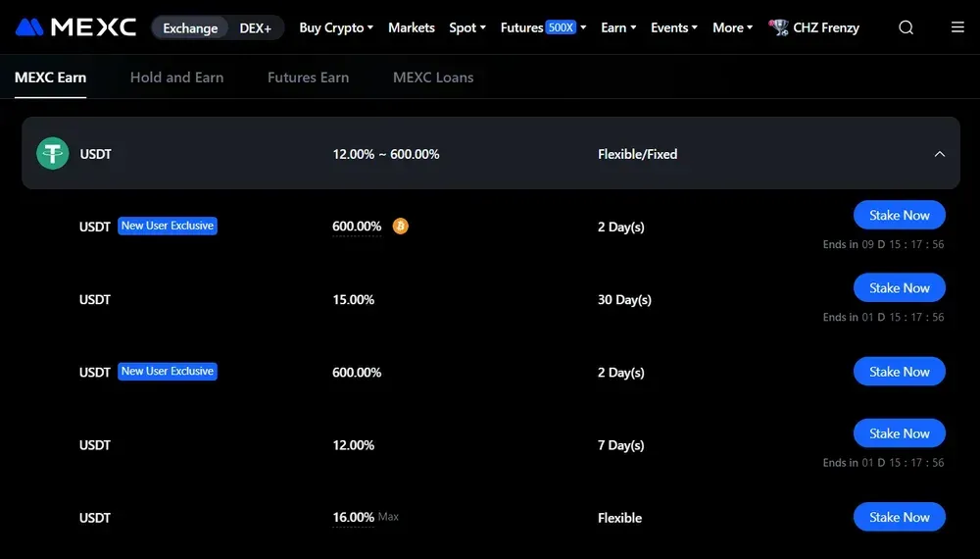Stake Now on second 600.00% offer without countdown
Viewport: 980px width, 559px height.
[900, 372]
